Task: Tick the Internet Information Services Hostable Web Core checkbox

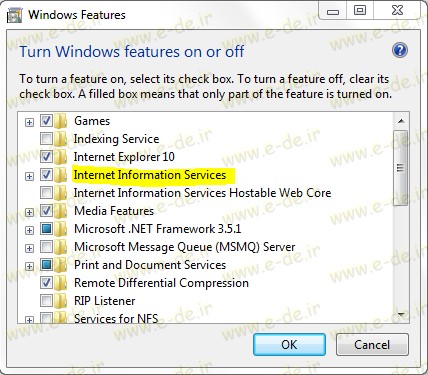Action: [x=46, y=192]
